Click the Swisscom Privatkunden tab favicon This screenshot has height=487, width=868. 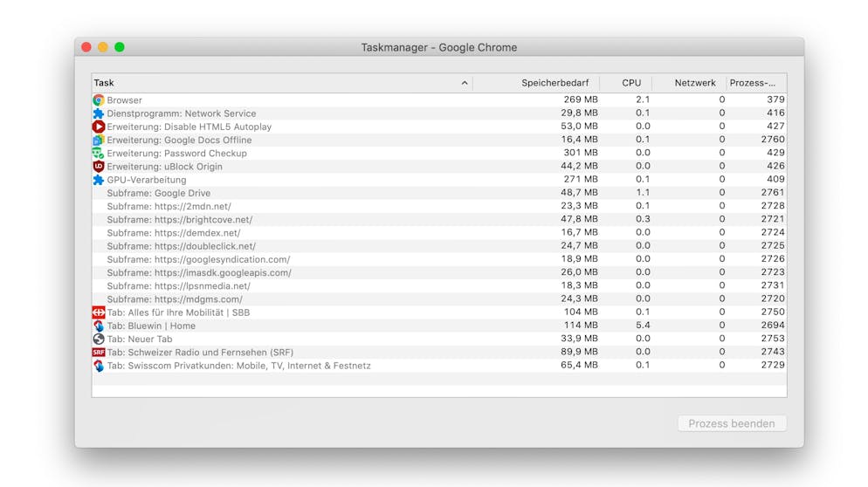(x=99, y=366)
